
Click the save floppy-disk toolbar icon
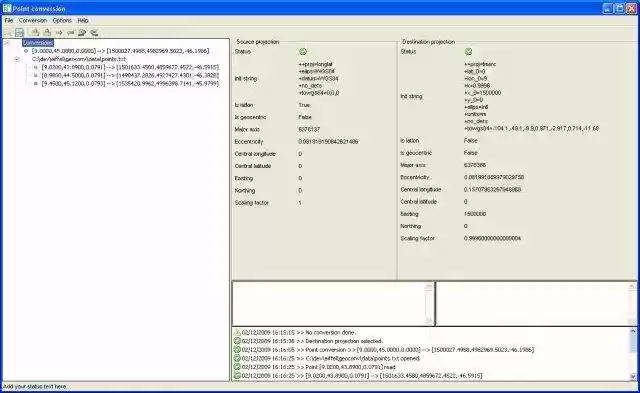click(x=19, y=32)
